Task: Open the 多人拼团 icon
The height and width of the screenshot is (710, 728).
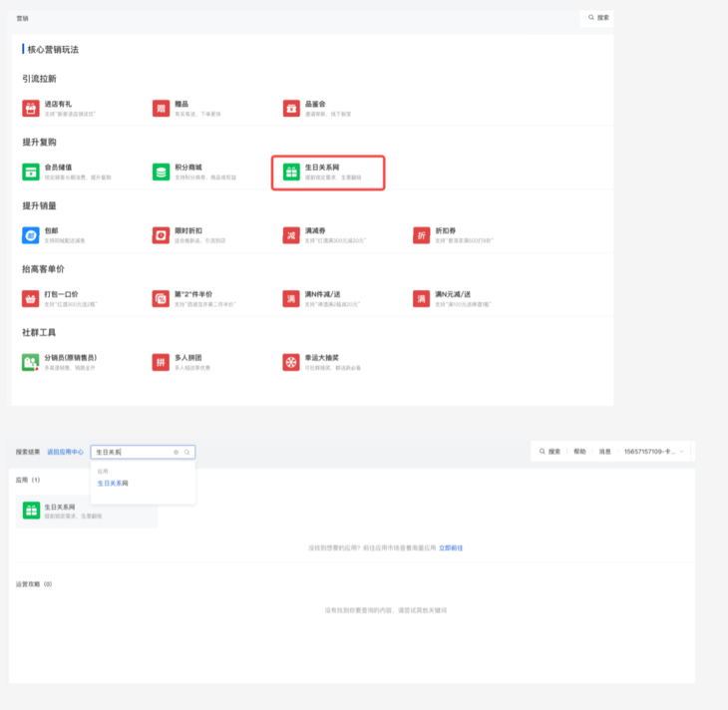Action: click(161, 362)
